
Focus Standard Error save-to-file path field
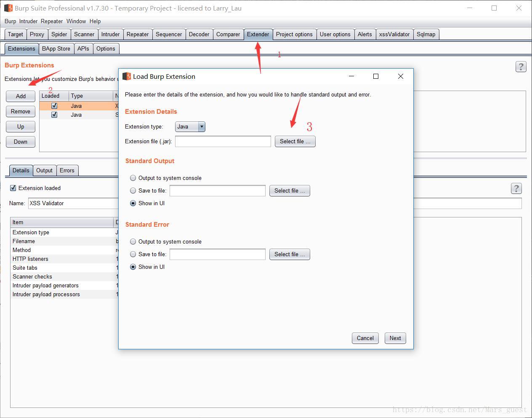(218, 254)
